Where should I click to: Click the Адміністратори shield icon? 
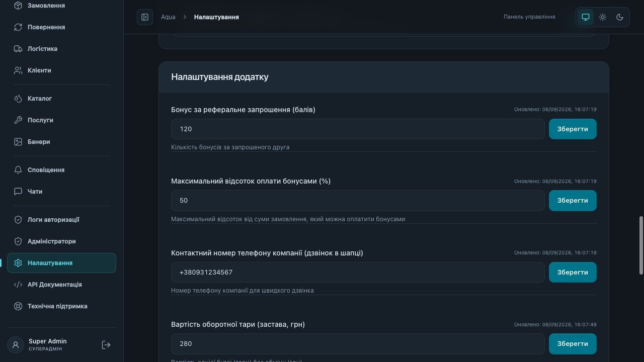pos(18,241)
